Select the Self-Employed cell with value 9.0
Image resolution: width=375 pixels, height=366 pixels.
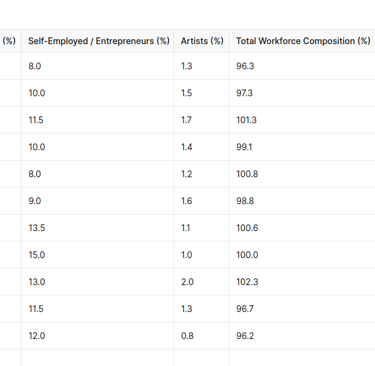97,201
